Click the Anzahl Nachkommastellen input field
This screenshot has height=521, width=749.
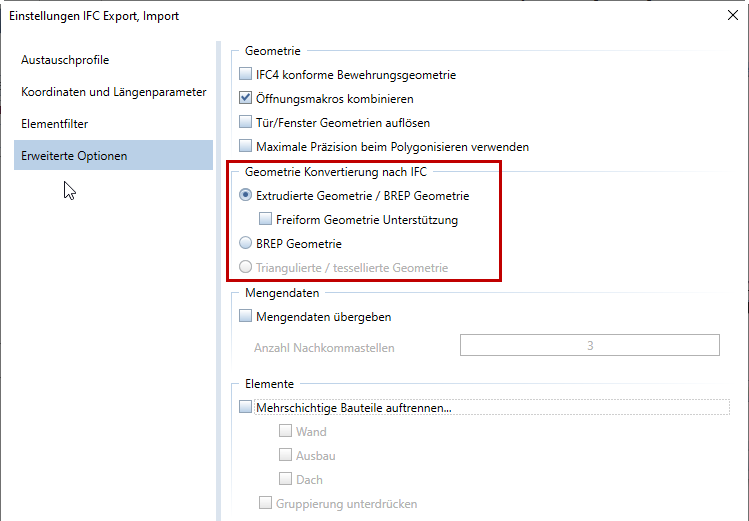[x=590, y=345]
